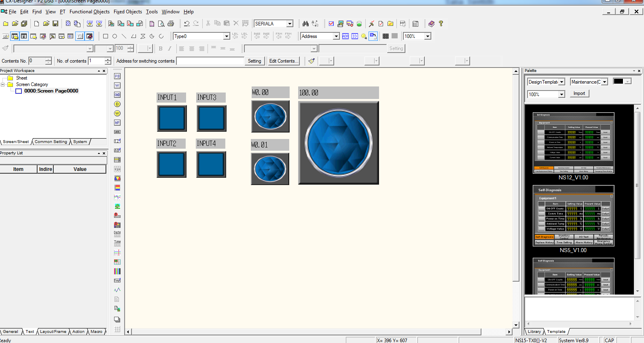644x343 pixels.
Task: Expand the DesignTemplate dropdown in Palette
Action: pyautogui.click(x=561, y=82)
